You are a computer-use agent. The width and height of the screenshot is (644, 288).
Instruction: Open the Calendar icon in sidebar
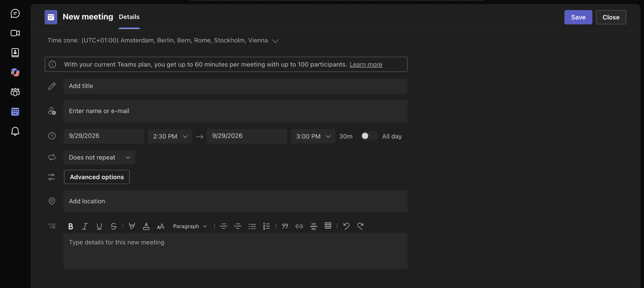point(15,111)
